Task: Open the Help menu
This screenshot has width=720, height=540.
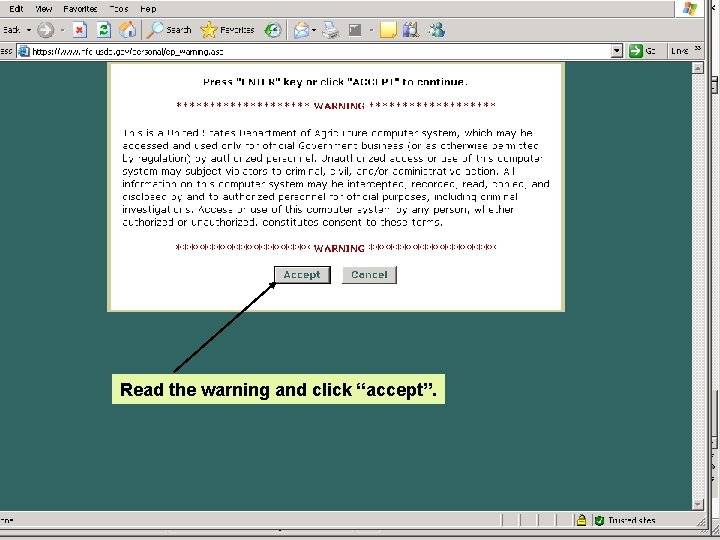Action: (148, 9)
